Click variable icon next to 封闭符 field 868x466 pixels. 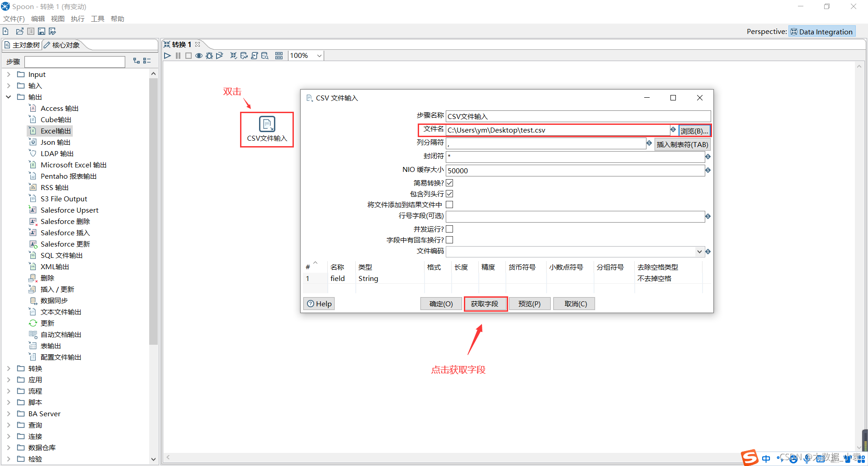point(708,157)
